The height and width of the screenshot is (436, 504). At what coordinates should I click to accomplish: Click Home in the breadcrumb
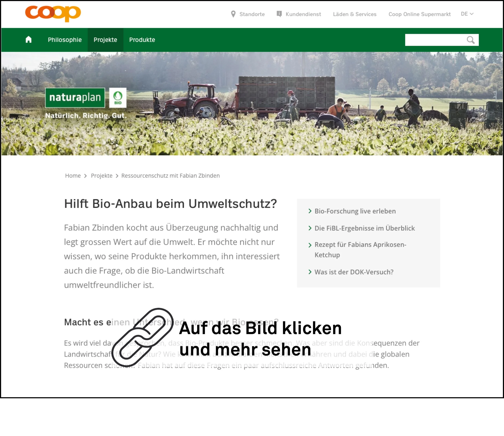click(73, 176)
